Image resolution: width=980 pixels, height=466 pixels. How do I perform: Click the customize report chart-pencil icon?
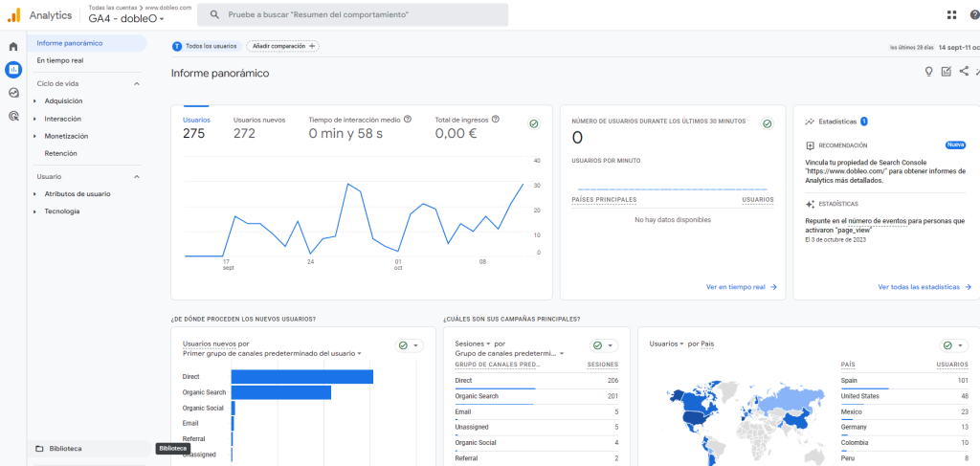click(x=946, y=72)
